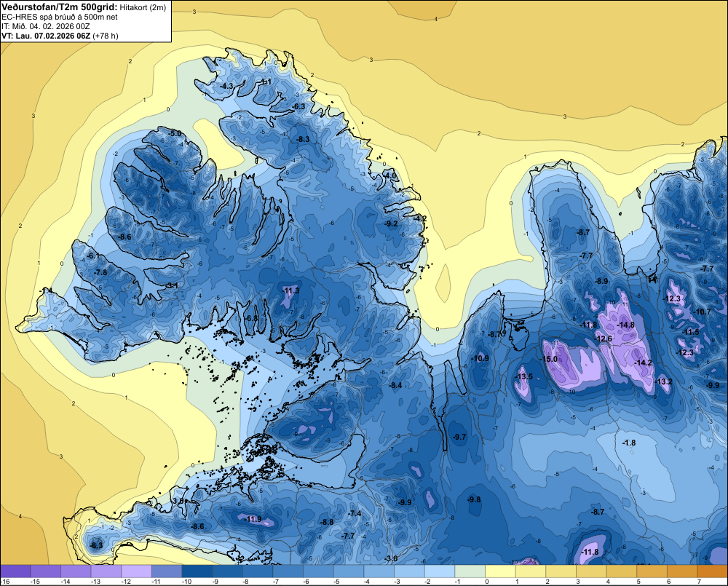Click the -7.4 temperature value
The width and height of the screenshot is (728, 586).
355,513
